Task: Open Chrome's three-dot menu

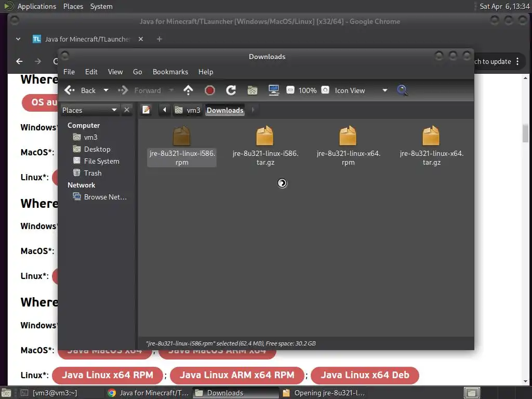Action: click(x=517, y=61)
